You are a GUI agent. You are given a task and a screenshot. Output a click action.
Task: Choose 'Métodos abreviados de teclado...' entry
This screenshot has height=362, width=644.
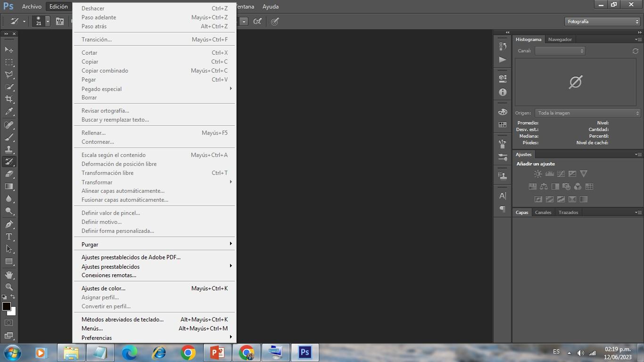tap(154, 320)
